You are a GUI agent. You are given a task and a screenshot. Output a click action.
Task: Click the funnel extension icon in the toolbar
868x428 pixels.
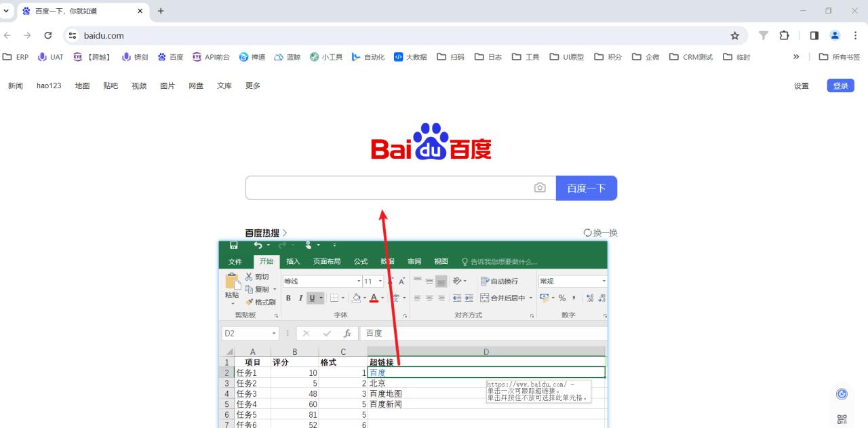(x=764, y=35)
